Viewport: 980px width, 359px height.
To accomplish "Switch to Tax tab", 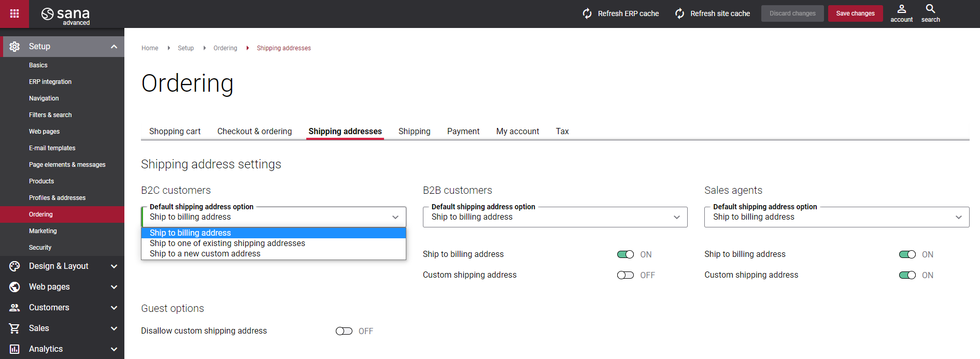I will (562, 132).
